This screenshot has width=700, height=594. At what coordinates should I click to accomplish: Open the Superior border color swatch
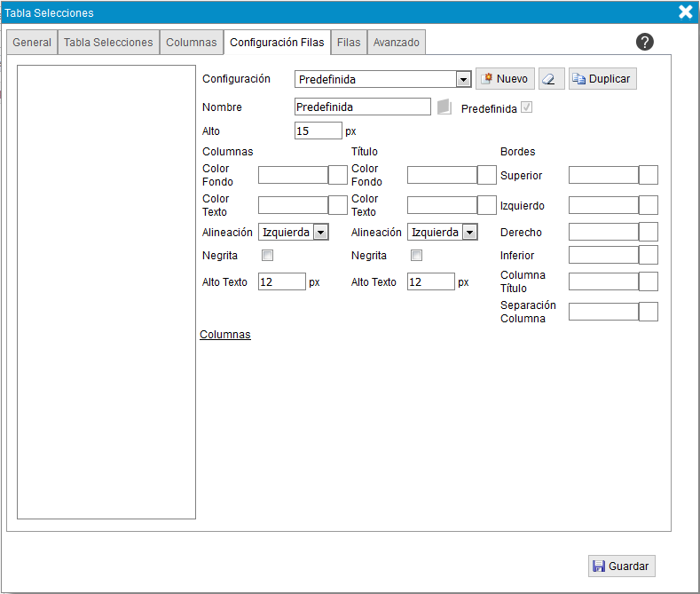coord(649,175)
